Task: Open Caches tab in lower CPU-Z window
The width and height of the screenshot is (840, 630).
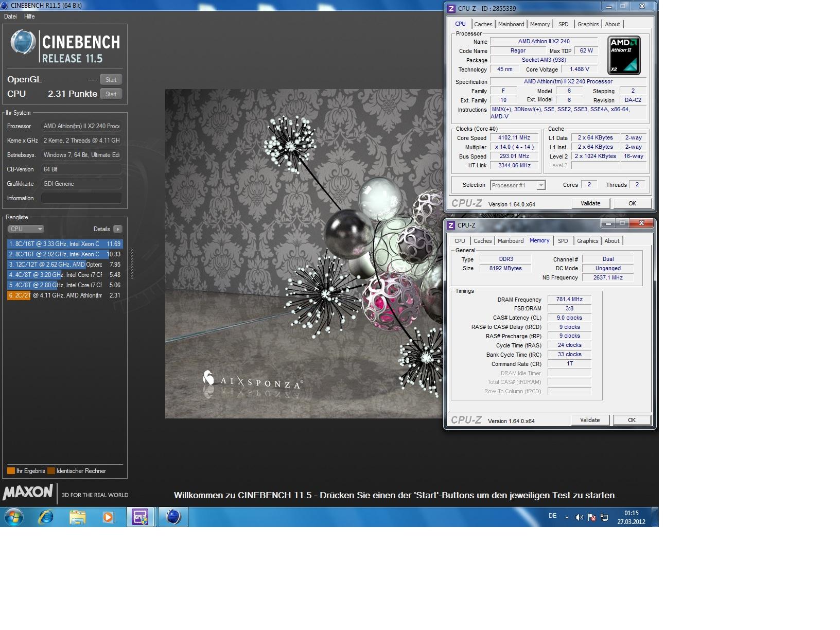Action: [x=482, y=241]
